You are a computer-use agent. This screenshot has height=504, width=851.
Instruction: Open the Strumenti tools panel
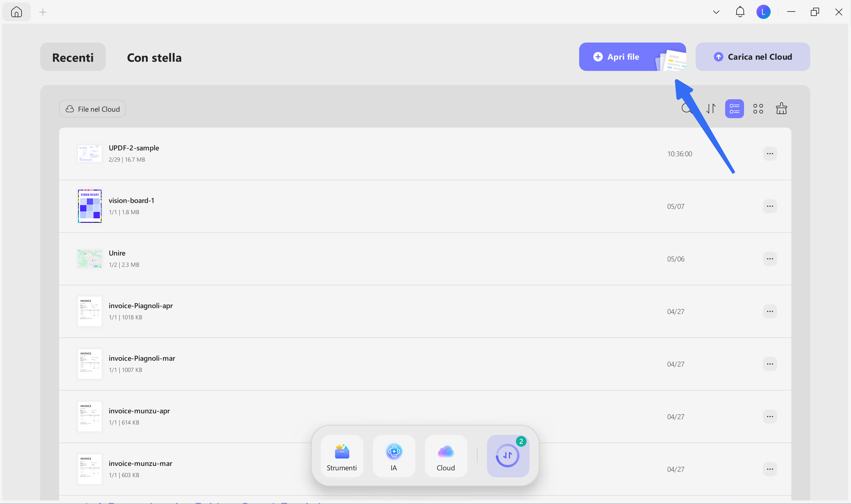pos(342,456)
